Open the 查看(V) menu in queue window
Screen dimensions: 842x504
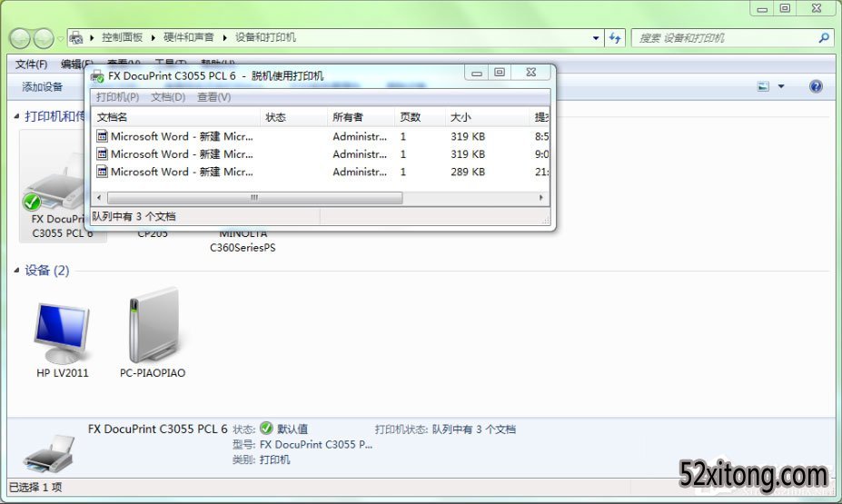pyautogui.click(x=213, y=97)
